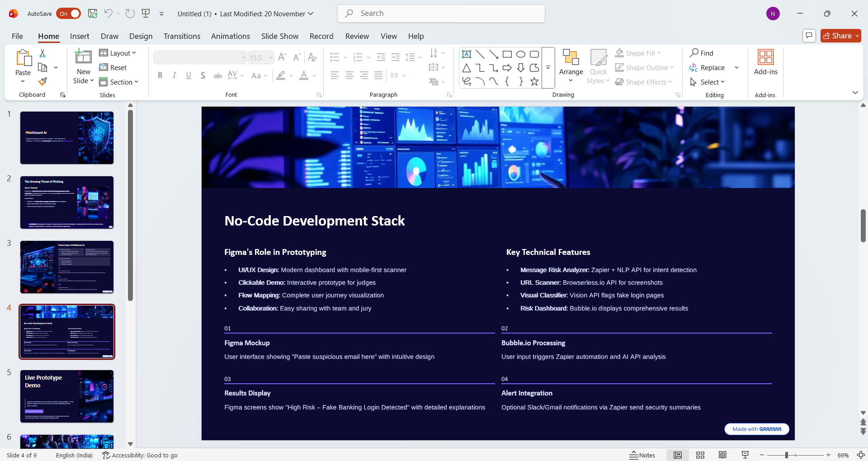The image size is (868, 461).
Task: Open the Layout dropdown
Action: click(118, 53)
